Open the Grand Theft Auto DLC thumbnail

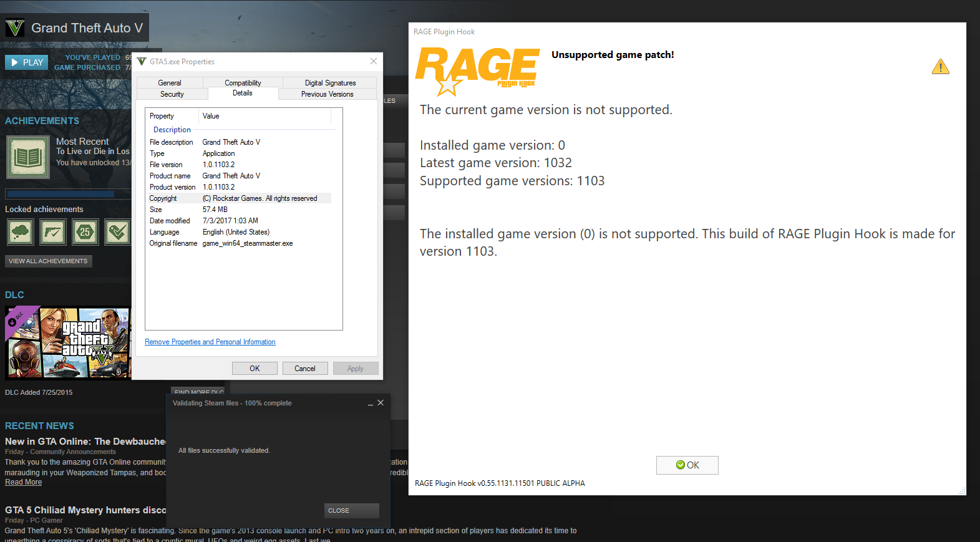[68, 343]
